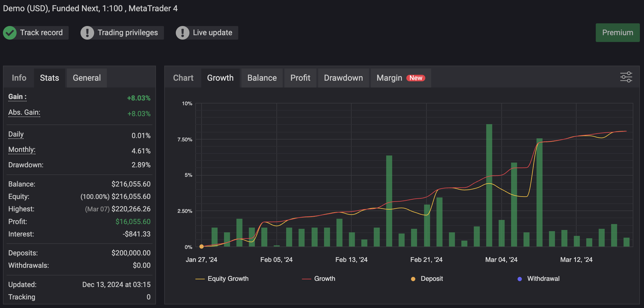The image size is (644, 308).
Task: Click the Profit value $16,055.60
Action: 133,222
